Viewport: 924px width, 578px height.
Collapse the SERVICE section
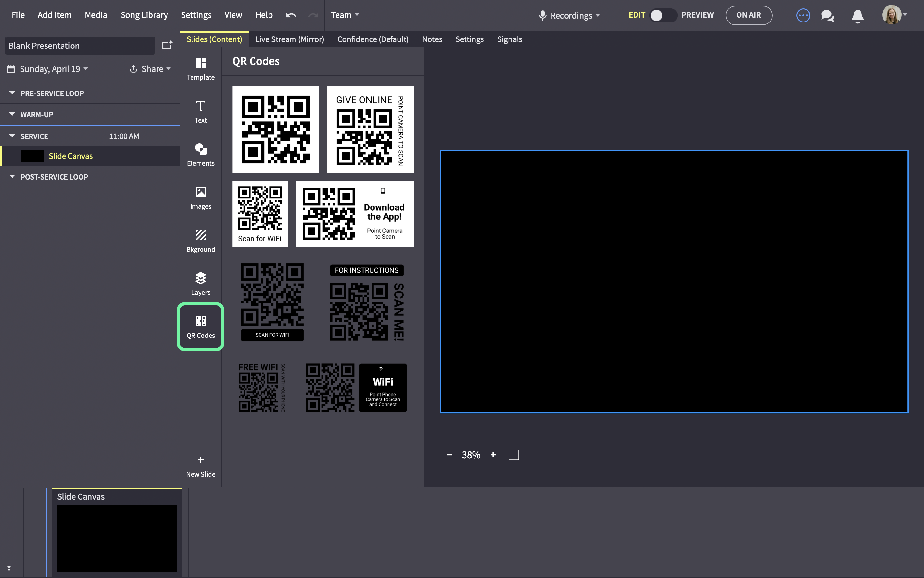[x=12, y=136]
